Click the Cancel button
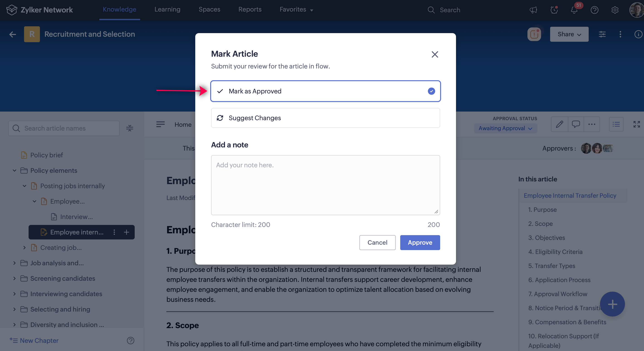This screenshot has width=644, height=351. coord(377,242)
